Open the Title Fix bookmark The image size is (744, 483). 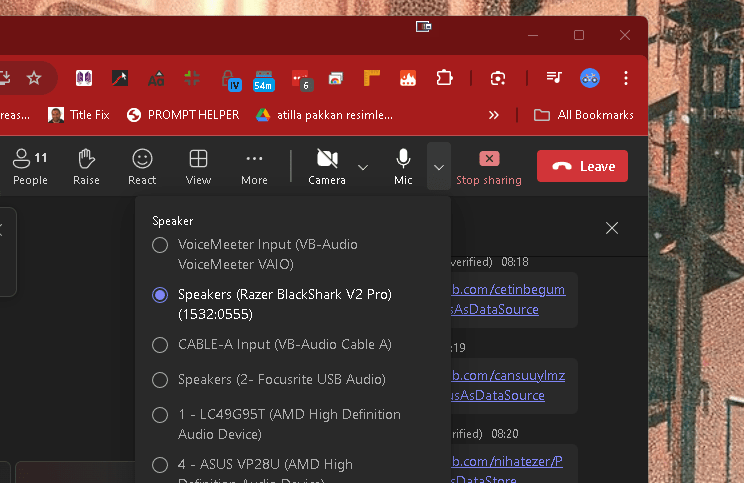[79, 115]
